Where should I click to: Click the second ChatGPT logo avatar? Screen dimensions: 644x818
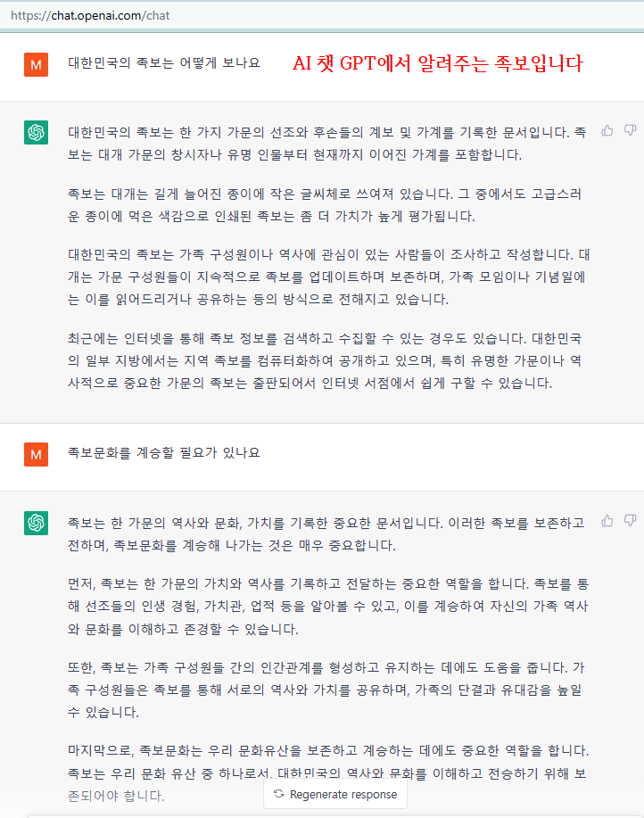36,523
